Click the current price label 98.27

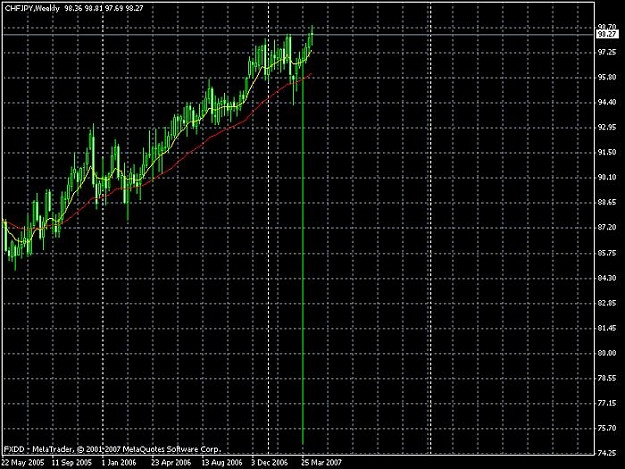pos(607,34)
